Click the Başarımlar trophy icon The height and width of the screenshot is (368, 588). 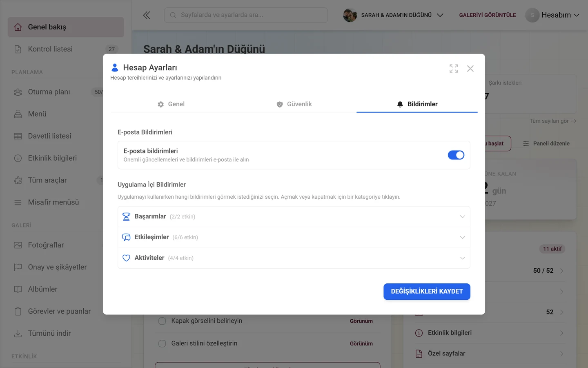pyautogui.click(x=127, y=217)
